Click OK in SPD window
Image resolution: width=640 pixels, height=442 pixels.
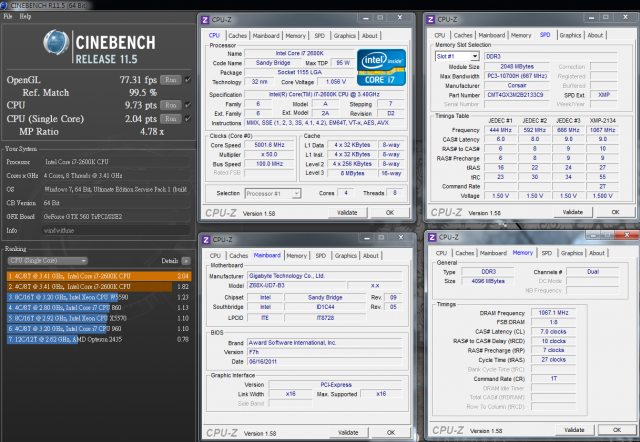tap(616, 212)
